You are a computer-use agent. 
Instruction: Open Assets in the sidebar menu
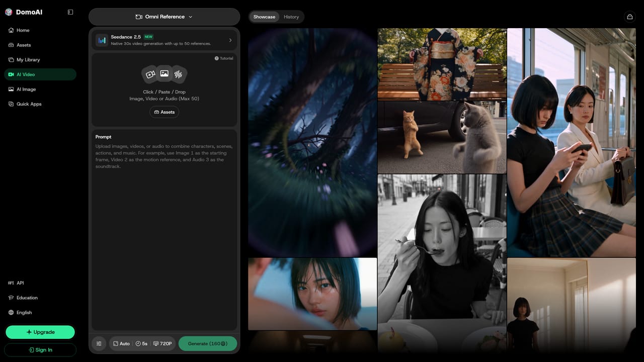40,45
